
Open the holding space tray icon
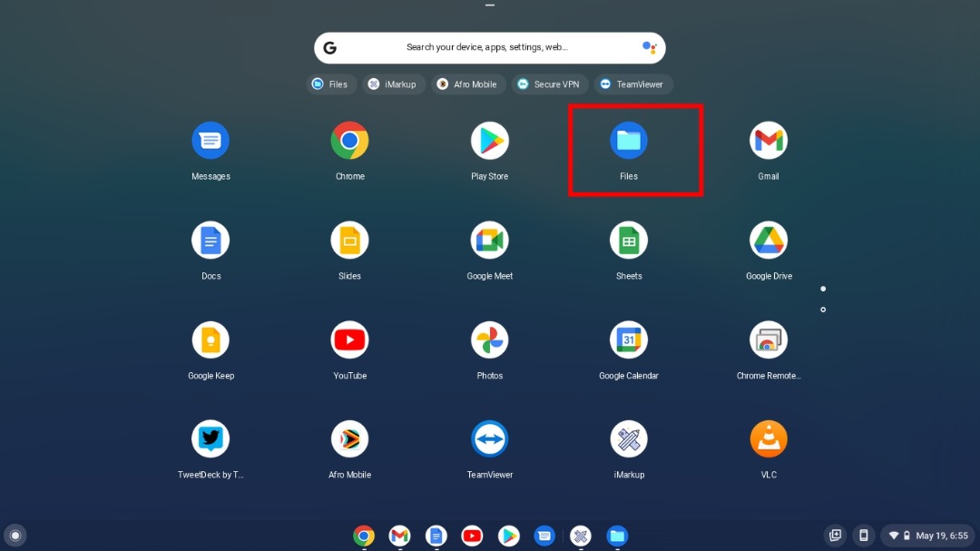835,536
